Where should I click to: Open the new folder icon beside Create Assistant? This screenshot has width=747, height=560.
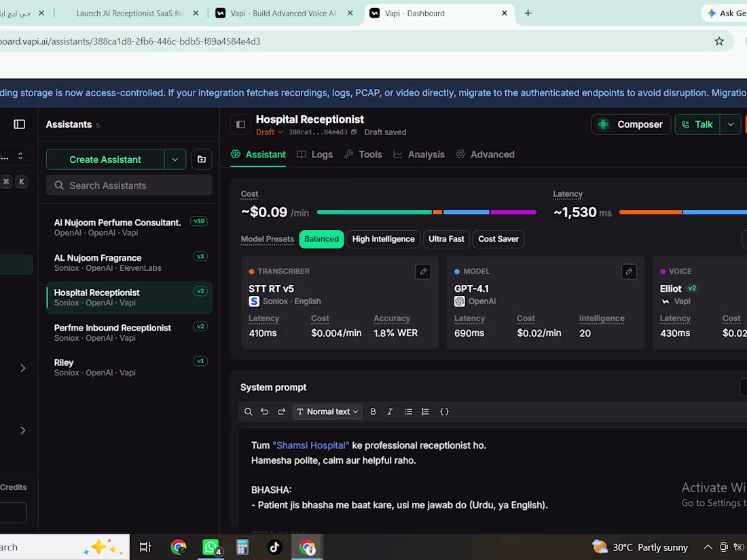(202, 160)
